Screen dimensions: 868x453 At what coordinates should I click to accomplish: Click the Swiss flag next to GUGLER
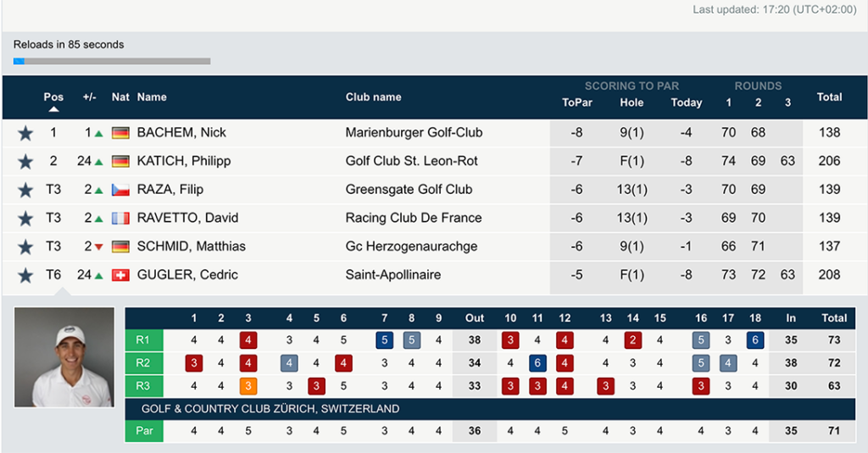coord(120,275)
